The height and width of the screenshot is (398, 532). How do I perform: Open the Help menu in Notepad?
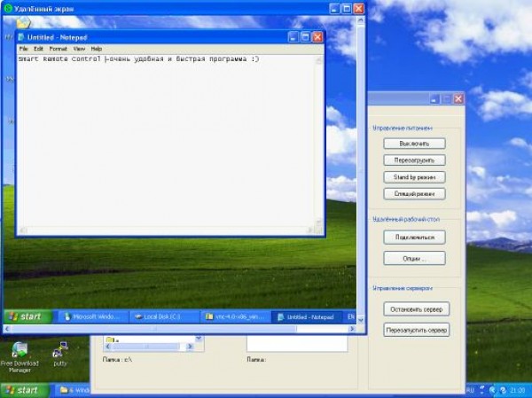pyautogui.click(x=97, y=49)
